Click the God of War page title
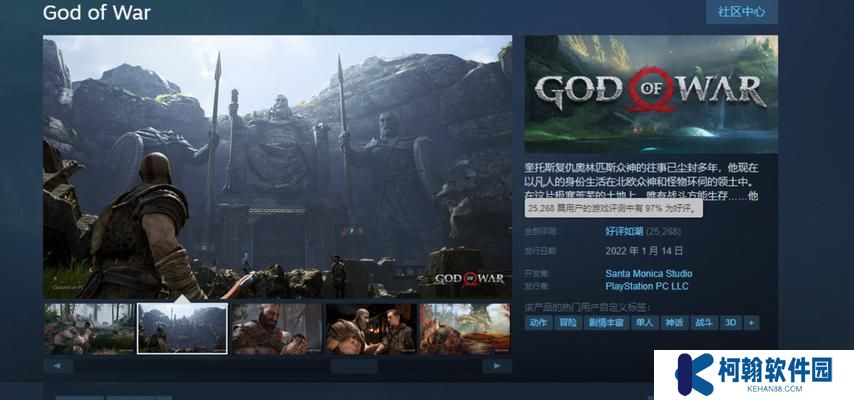This screenshot has height=400, width=854. click(x=96, y=13)
